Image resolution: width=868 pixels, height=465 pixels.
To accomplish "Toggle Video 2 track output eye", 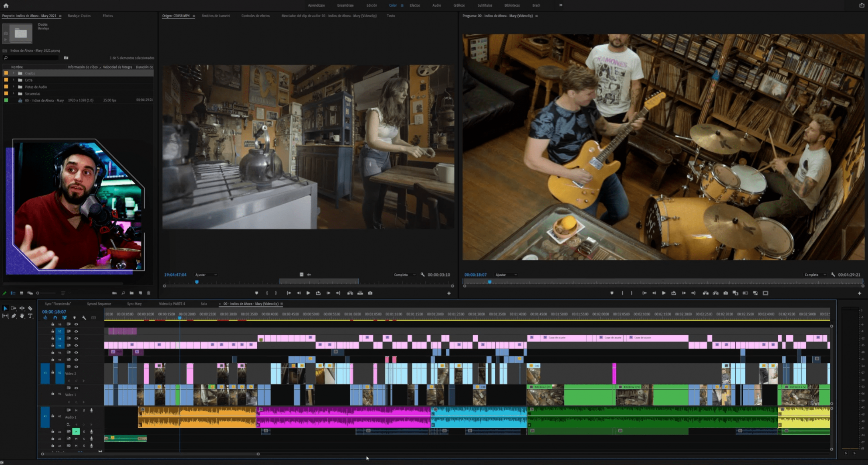I will [76, 367].
